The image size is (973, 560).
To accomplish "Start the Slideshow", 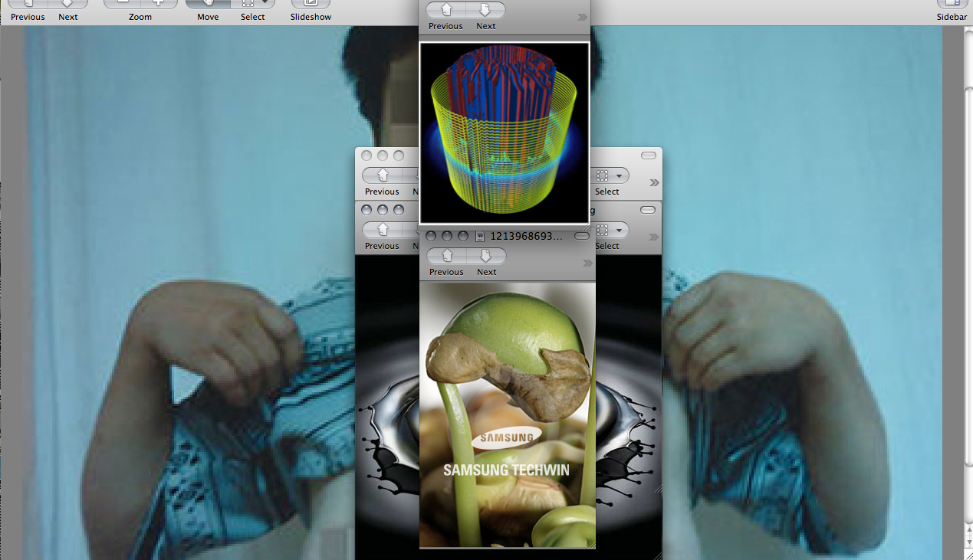I will (x=311, y=4).
